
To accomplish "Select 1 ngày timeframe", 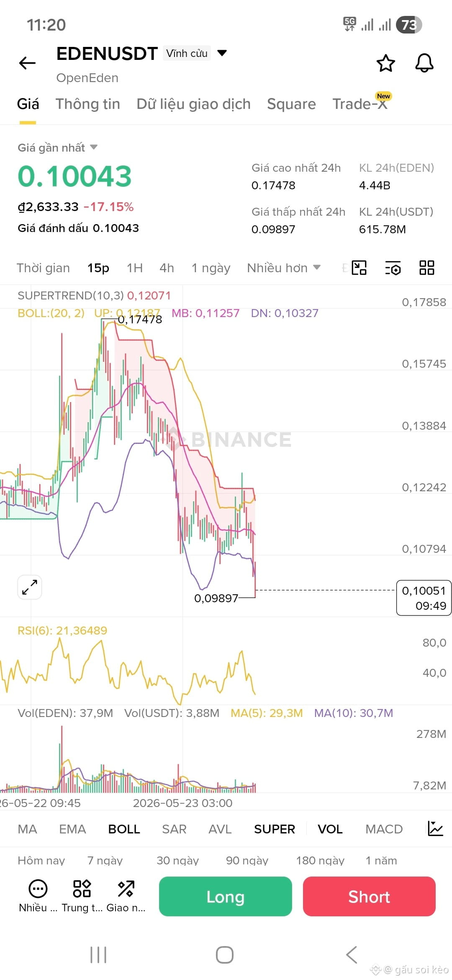I will coord(211,268).
